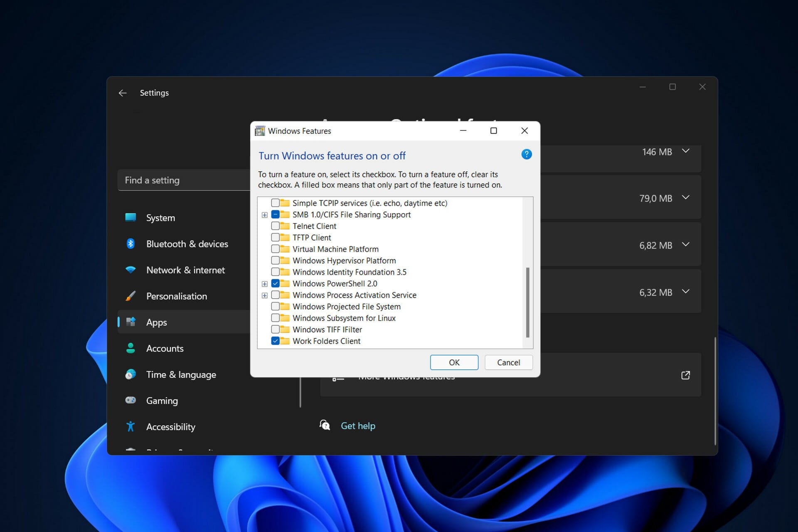Open Bluetooth & devices category
Viewport: 798px width, 532px height.
point(184,244)
